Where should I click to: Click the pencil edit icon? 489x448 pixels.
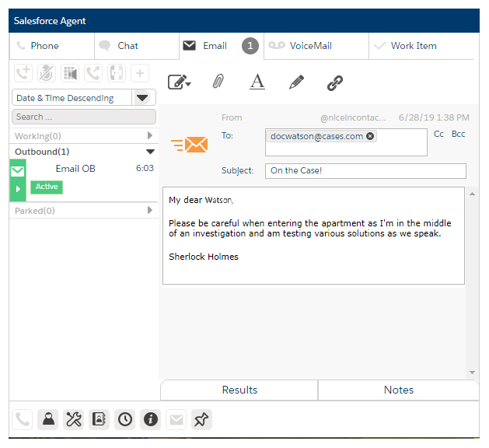click(296, 82)
